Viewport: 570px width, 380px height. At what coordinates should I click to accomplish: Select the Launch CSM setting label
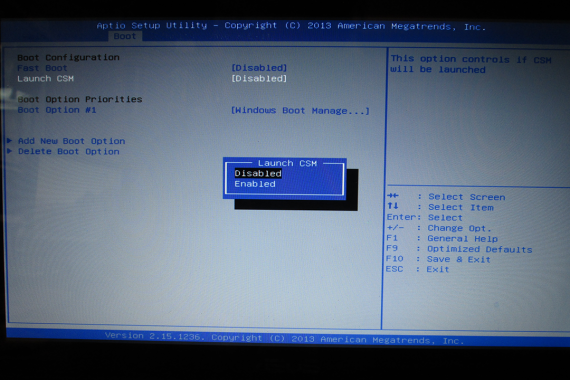[x=45, y=79]
